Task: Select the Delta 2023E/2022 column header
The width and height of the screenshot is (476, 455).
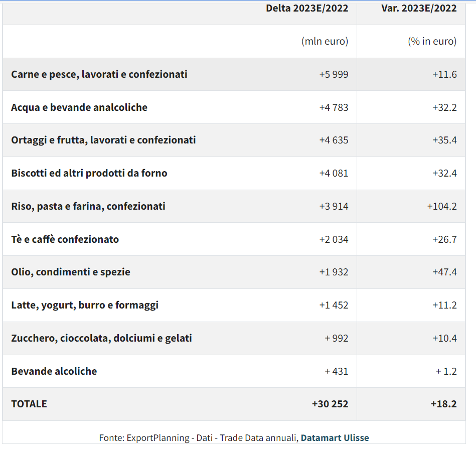Action: click(x=307, y=8)
